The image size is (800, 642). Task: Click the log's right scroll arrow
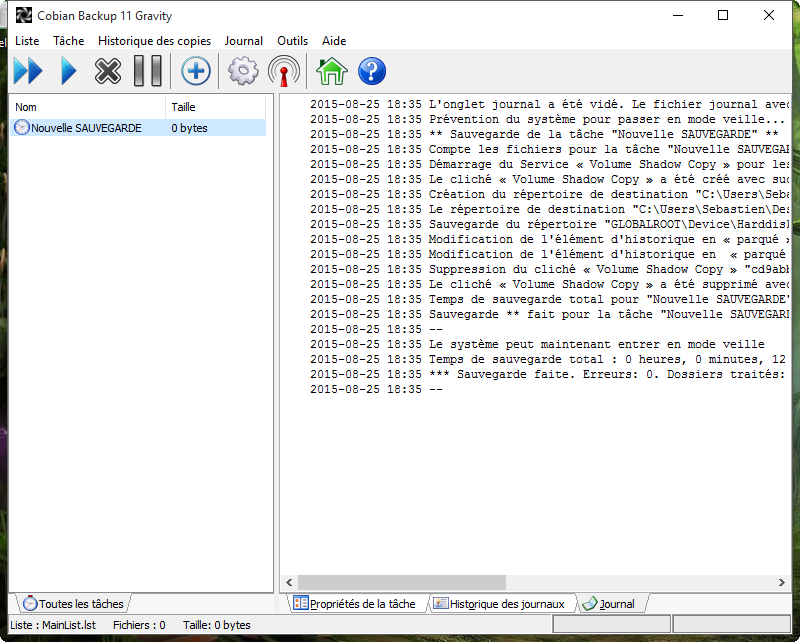tap(782, 582)
